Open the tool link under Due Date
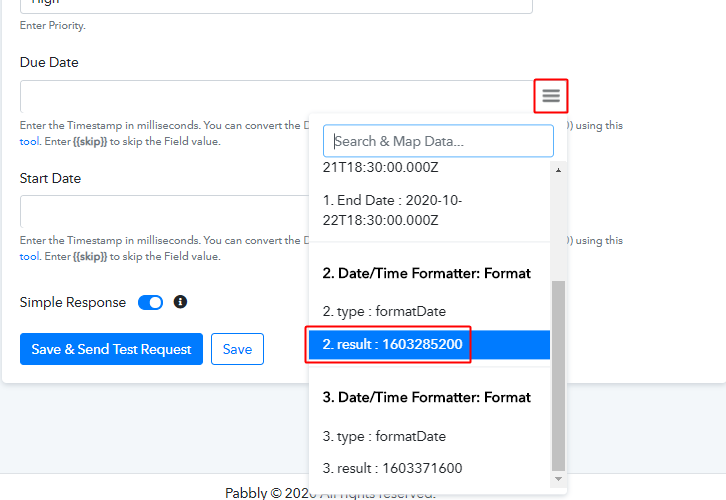 [x=29, y=142]
